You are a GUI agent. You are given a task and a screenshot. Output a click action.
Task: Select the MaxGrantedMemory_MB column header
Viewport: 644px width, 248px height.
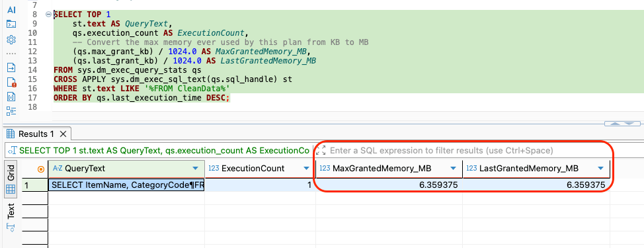389,169
